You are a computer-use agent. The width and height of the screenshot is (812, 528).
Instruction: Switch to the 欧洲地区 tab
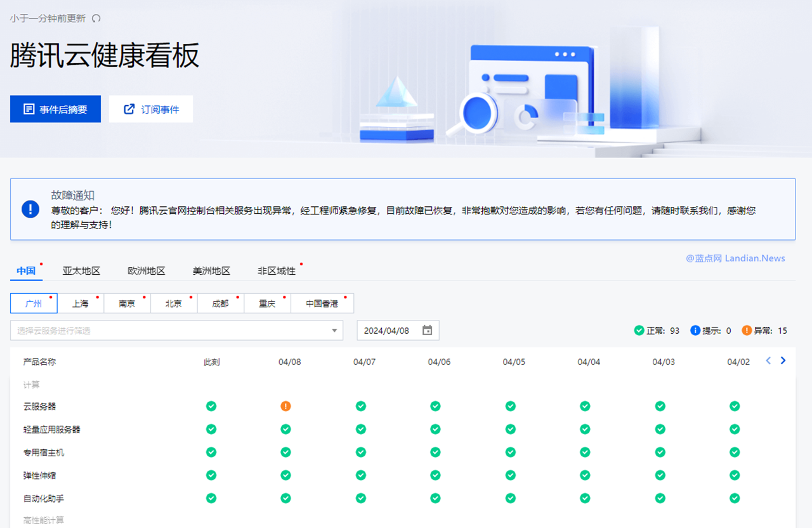tap(147, 271)
